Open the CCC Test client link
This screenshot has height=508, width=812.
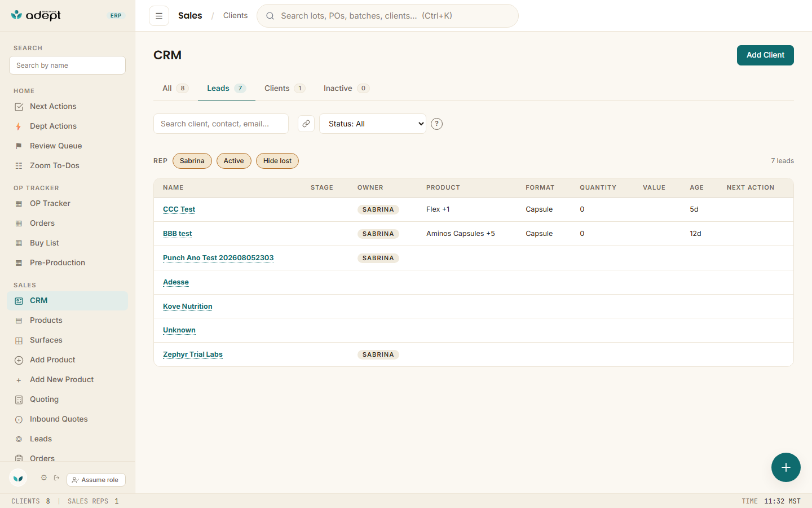[179, 209]
